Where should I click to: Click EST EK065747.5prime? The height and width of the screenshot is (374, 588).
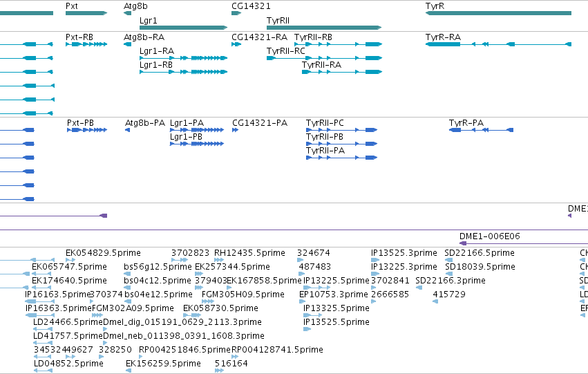pyautogui.click(x=69, y=267)
